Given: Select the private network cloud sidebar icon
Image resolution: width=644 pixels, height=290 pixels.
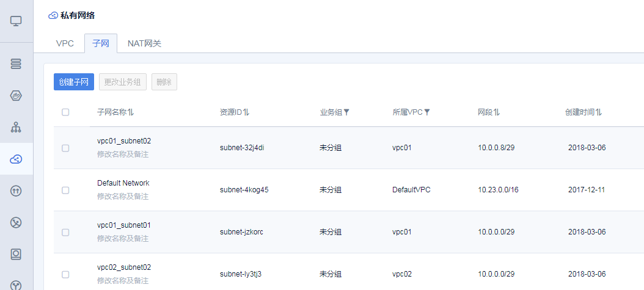Looking at the screenshot, I should 16,159.
